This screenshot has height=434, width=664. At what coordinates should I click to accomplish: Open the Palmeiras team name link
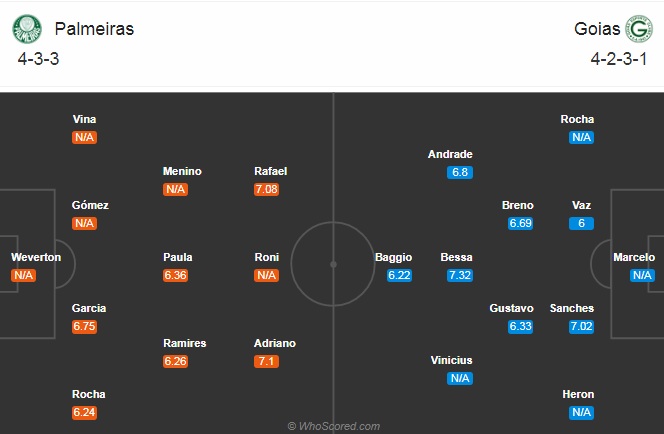[94, 29]
